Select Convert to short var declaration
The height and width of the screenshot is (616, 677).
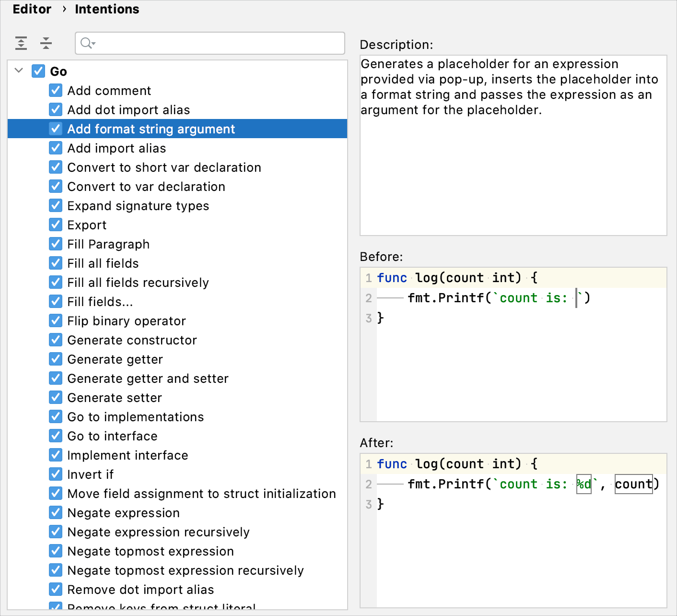164,167
